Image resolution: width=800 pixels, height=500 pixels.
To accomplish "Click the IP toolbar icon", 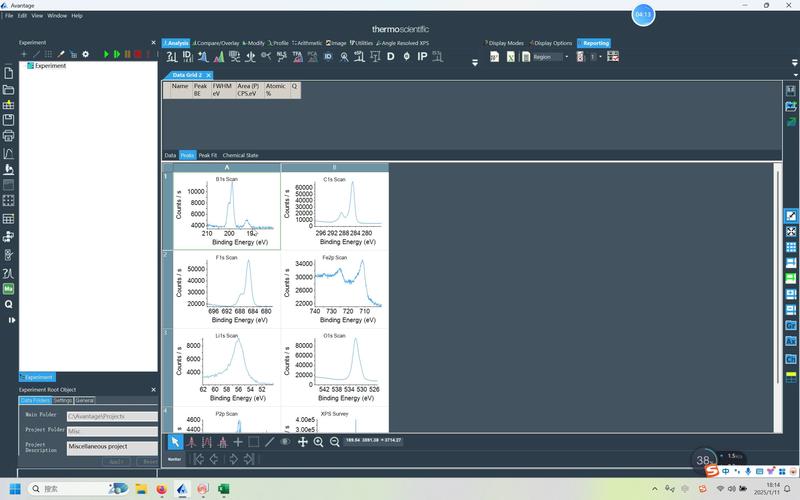I will click(422, 57).
